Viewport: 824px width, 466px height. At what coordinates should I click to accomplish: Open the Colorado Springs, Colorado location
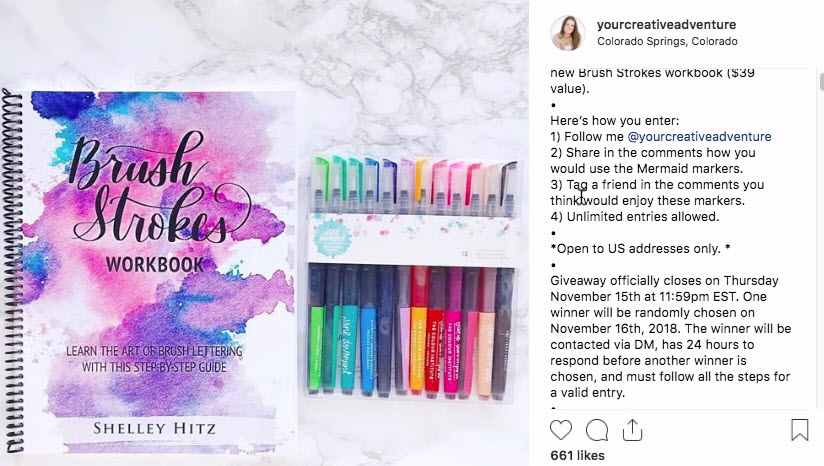[667, 41]
